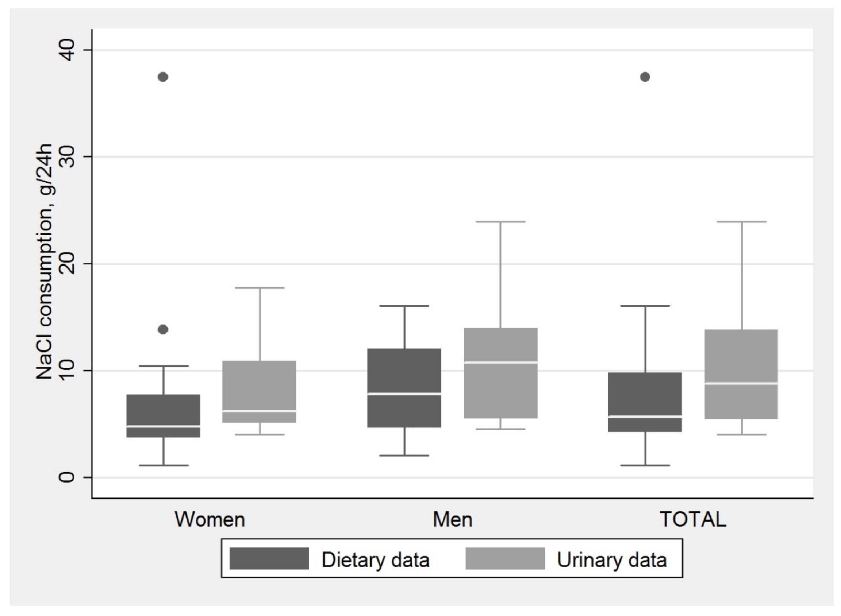Select the "Dietary data" legend text
The width and height of the screenshot is (841, 616).
pyautogui.click(x=375, y=560)
